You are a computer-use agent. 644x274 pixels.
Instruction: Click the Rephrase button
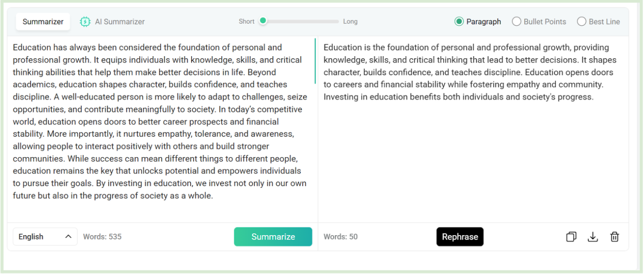[x=460, y=237]
